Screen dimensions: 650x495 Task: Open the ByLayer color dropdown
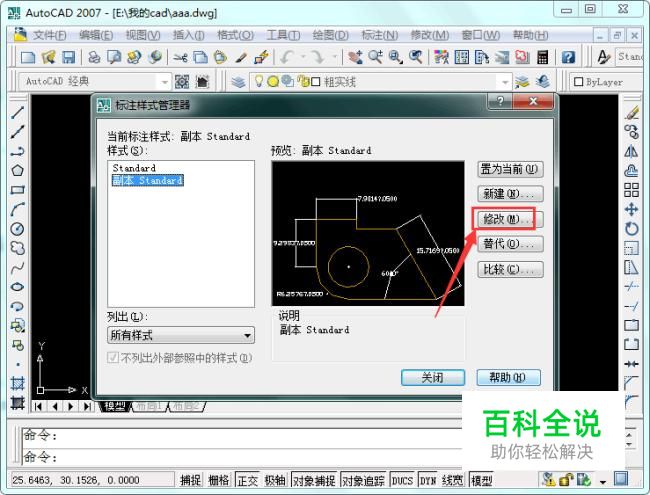coord(608,82)
